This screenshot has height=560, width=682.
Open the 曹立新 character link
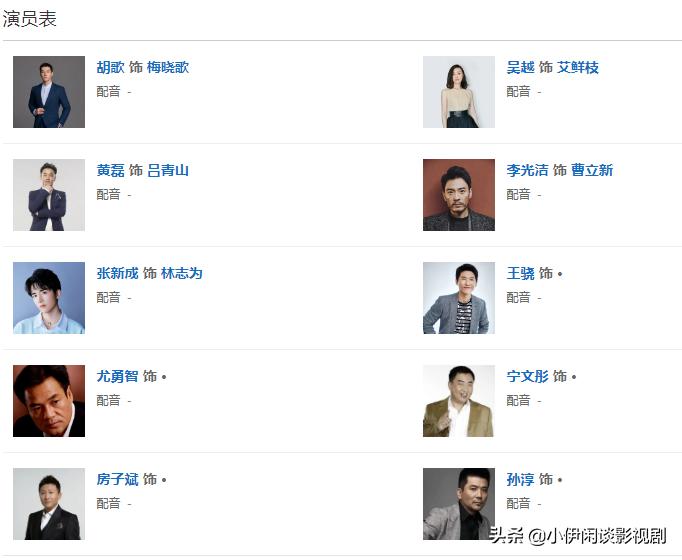coord(592,171)
